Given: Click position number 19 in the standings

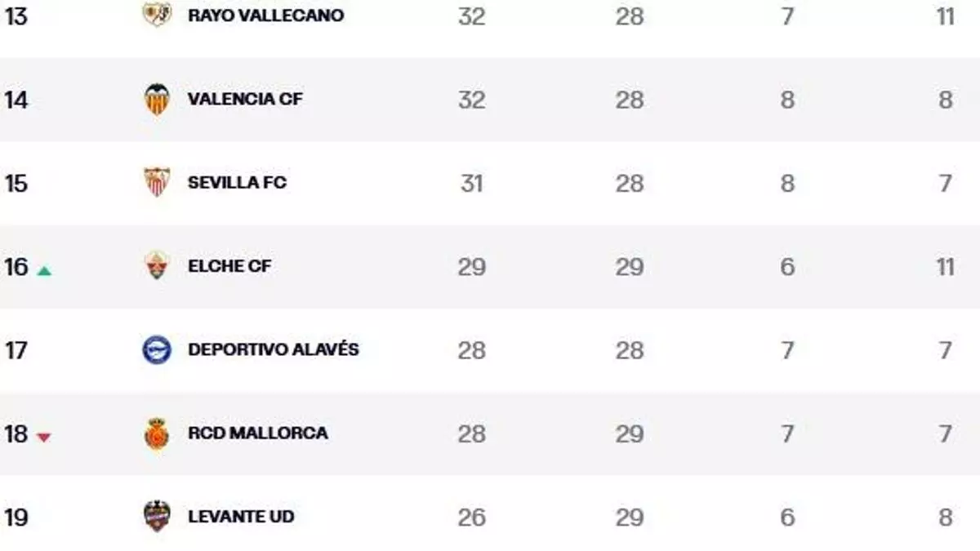Looking at the screenshot, I should [16, 518].
